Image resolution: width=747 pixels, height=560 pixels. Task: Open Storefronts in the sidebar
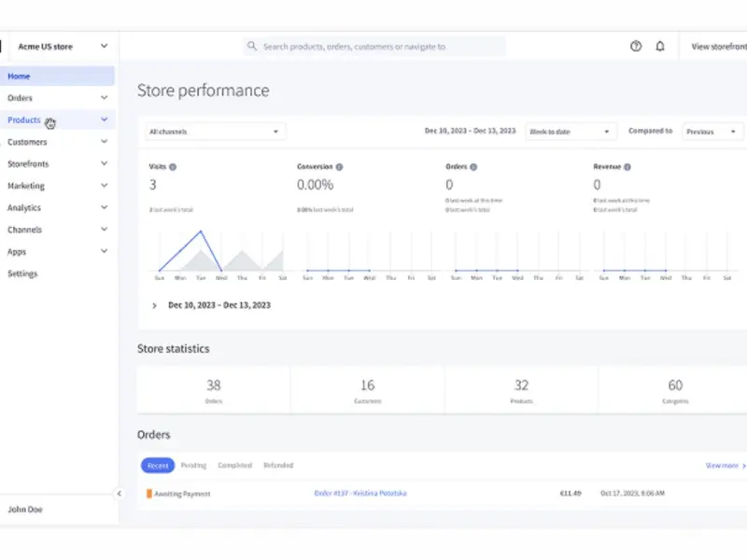pyautogui.click(x=28, y=164)
